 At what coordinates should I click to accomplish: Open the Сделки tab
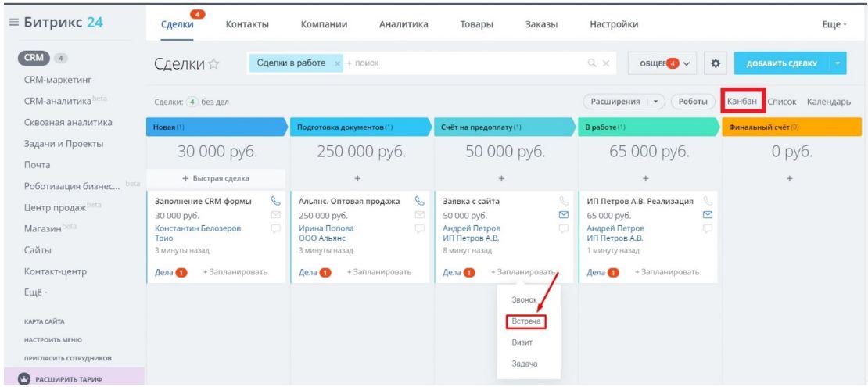[178, 24]
